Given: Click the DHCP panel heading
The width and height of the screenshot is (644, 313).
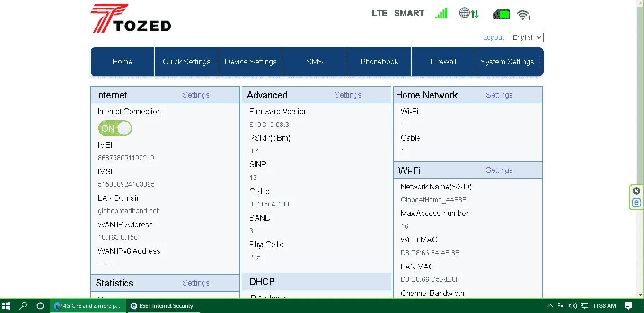Looking at the screenshot, I should point(262,282).
